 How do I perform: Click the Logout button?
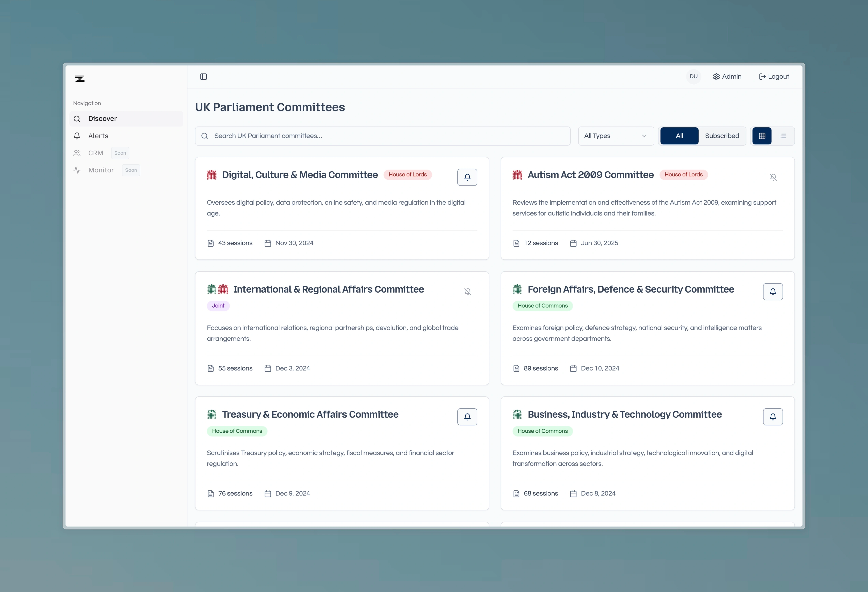click(774, 77)
